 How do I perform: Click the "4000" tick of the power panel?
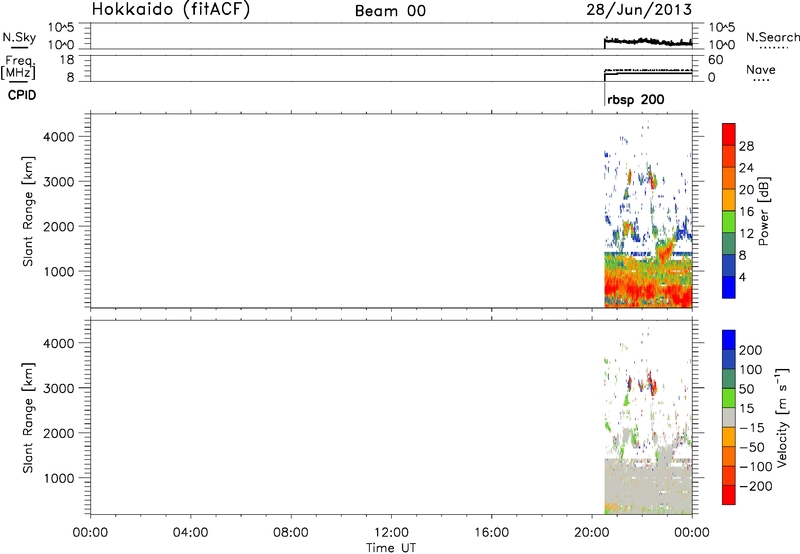click(59, 137)
